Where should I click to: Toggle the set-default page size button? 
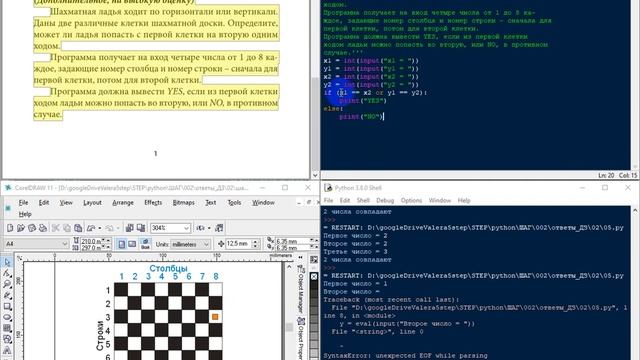[145, 244]
